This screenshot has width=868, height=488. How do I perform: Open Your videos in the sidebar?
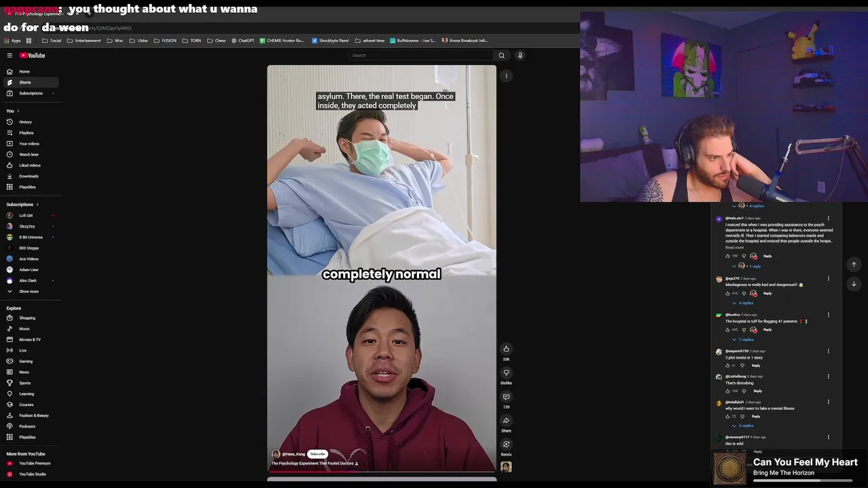[30, 144]
